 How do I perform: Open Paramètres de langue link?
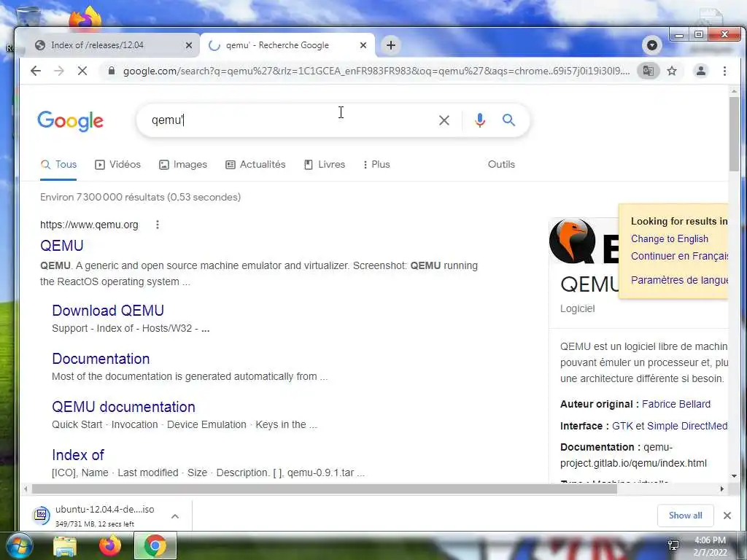679,280
